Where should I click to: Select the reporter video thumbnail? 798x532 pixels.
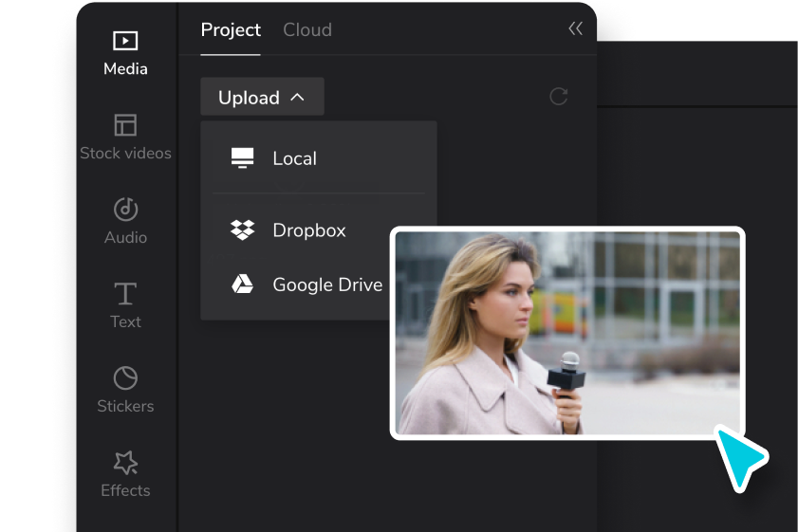pyautogui.click(x=567, y=333)
